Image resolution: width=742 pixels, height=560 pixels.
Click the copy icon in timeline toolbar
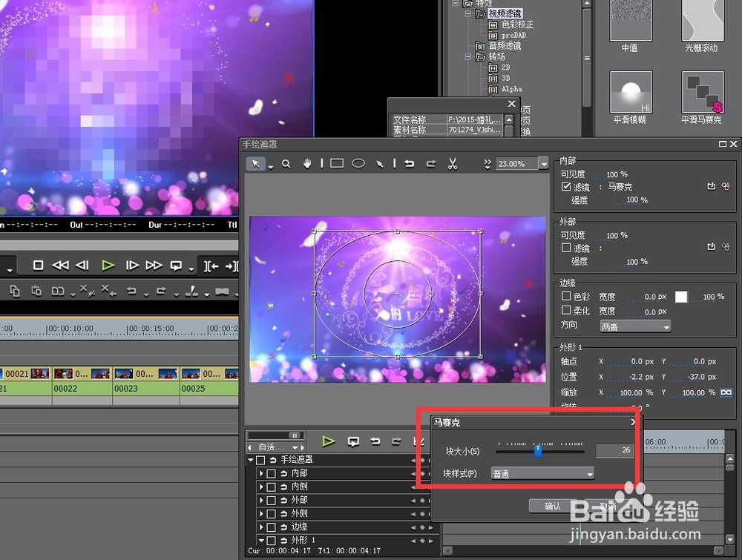(15, 291)
